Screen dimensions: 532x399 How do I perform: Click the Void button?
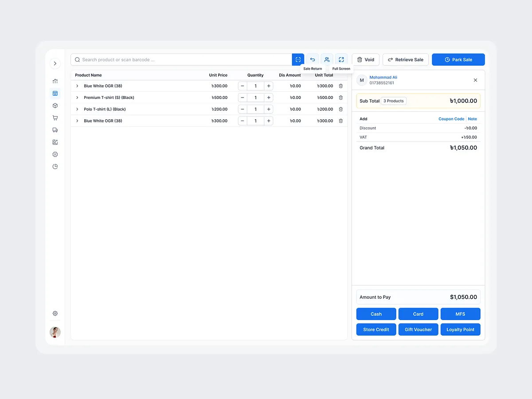pos(365,59)
